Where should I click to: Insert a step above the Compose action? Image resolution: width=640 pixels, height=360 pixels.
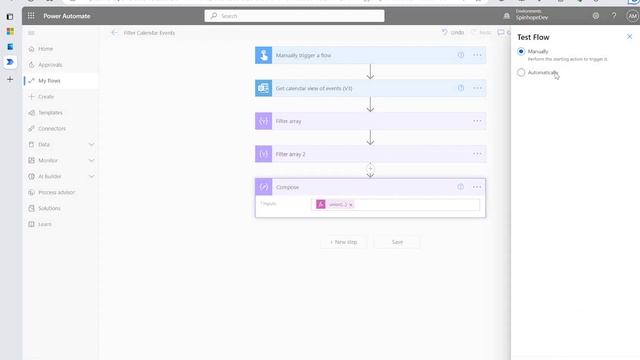click(x=370, y=168)
